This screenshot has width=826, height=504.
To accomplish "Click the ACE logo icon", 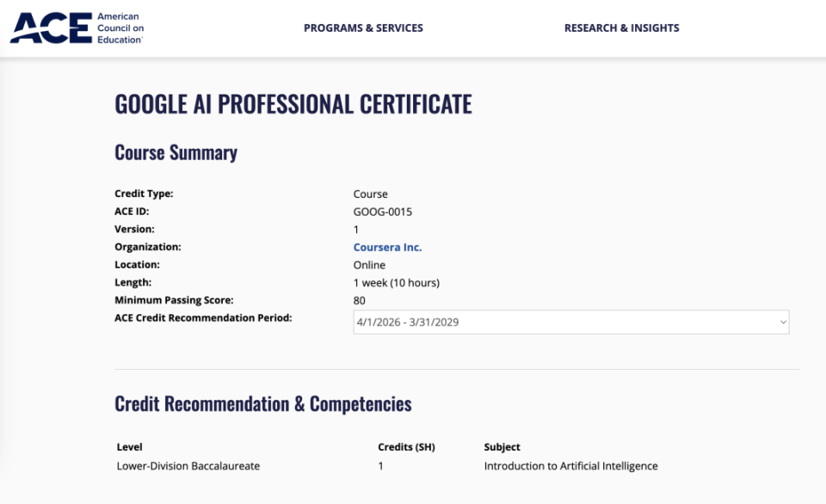I will 51,28.
